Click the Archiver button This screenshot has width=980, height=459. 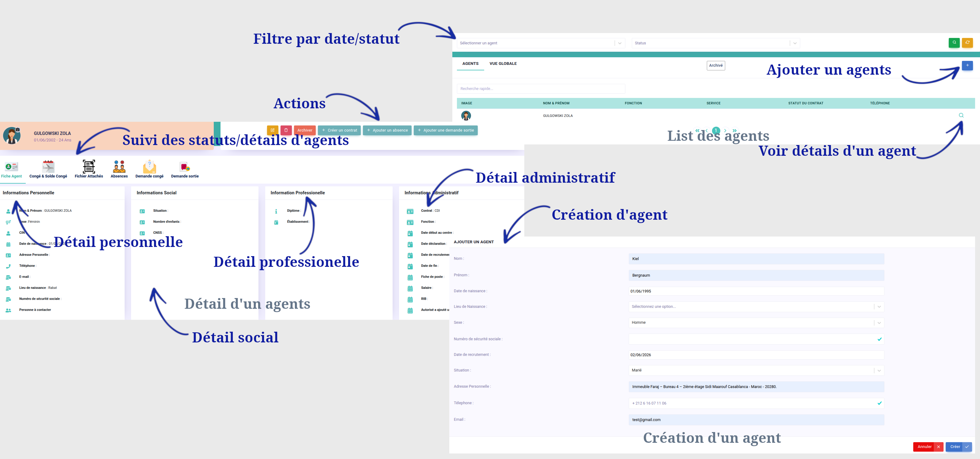coord(305,130)
